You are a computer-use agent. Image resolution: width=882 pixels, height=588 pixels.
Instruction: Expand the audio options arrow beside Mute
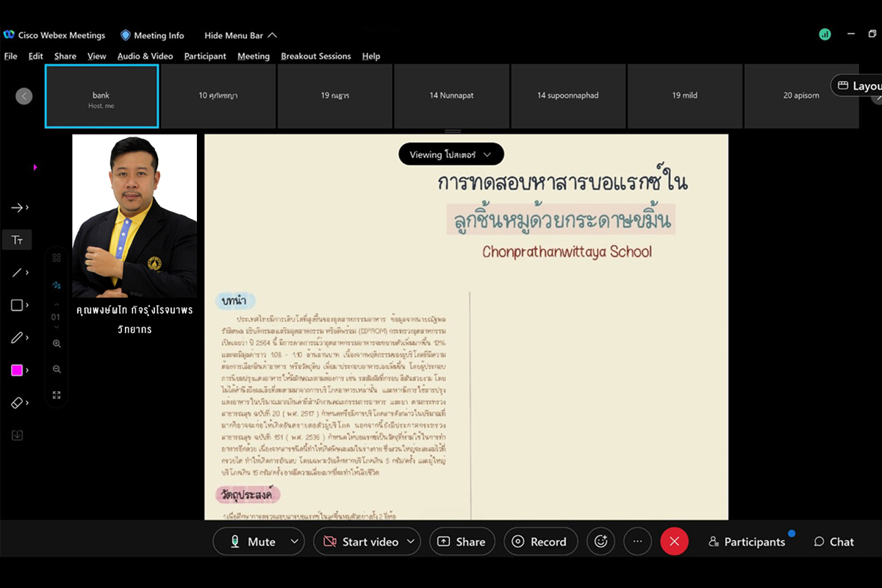click(x=295, y=542)
